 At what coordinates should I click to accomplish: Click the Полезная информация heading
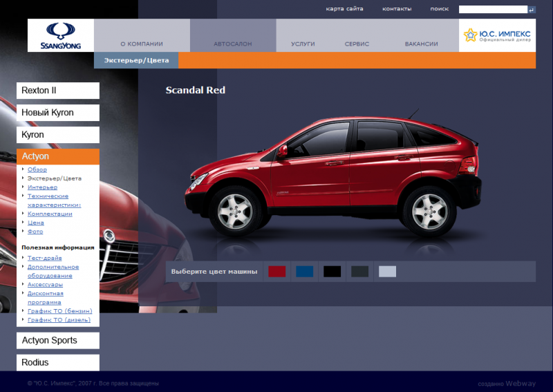click(x=58, y=248)
